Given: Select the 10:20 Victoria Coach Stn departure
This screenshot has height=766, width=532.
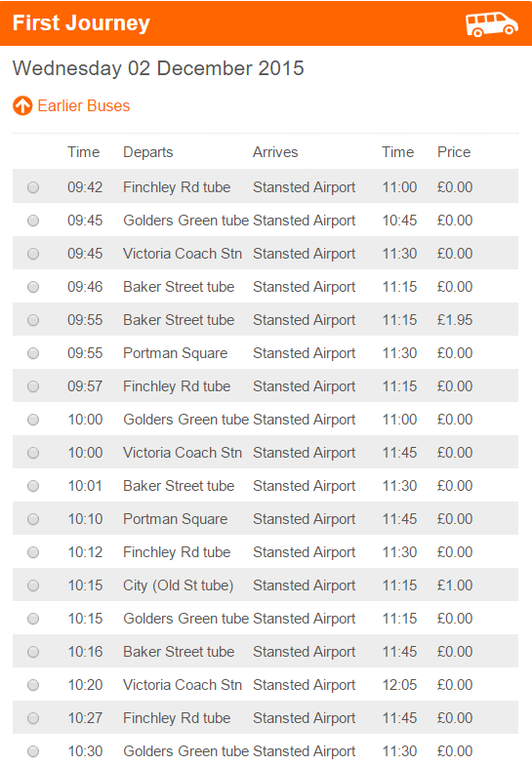Looking at the screenshot, I should [33, 685].
